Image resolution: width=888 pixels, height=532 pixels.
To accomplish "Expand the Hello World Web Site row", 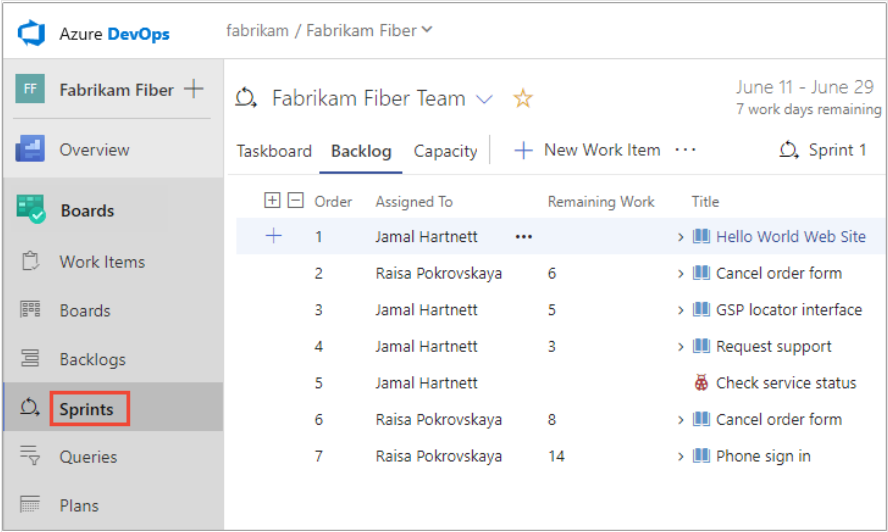I will (x=681, y=237).
